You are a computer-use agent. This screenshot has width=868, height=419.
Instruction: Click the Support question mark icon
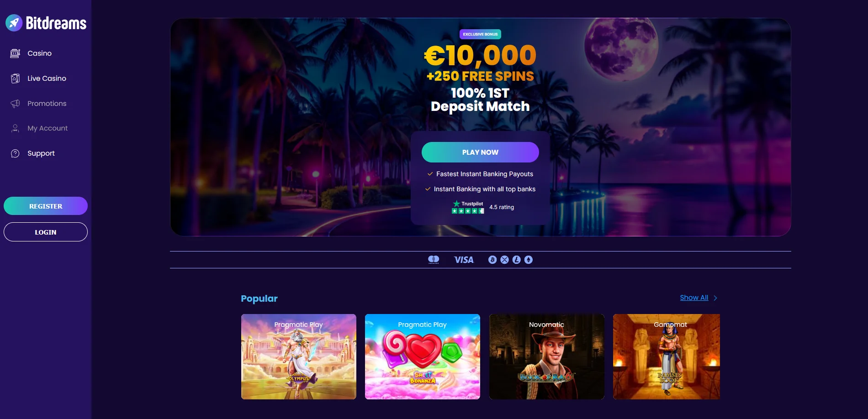click(x=15, y=153)
